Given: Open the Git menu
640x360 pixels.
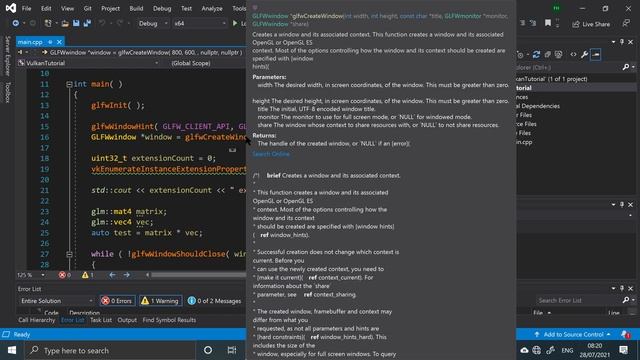Looking at the screenshot, I should coord(87,8).
